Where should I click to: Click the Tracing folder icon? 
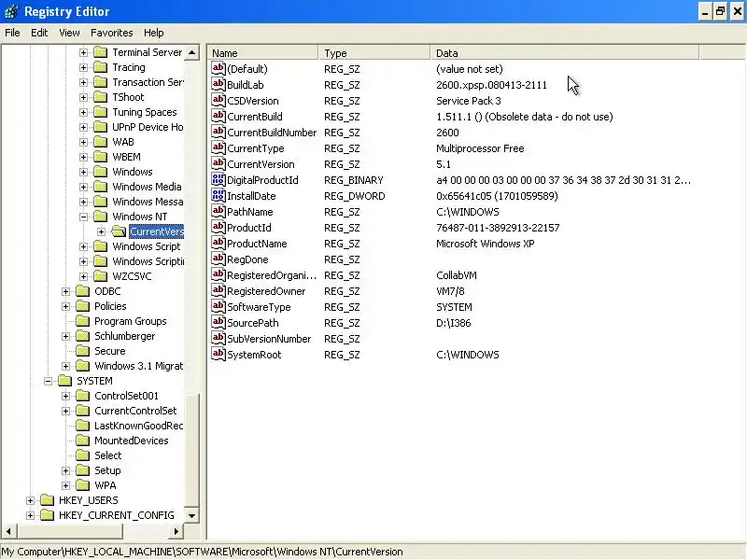[x=101, y=67]
